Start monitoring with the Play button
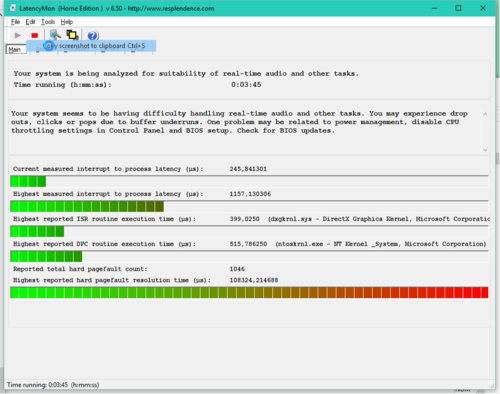The image size is (500, 394). tap(18, 35)
